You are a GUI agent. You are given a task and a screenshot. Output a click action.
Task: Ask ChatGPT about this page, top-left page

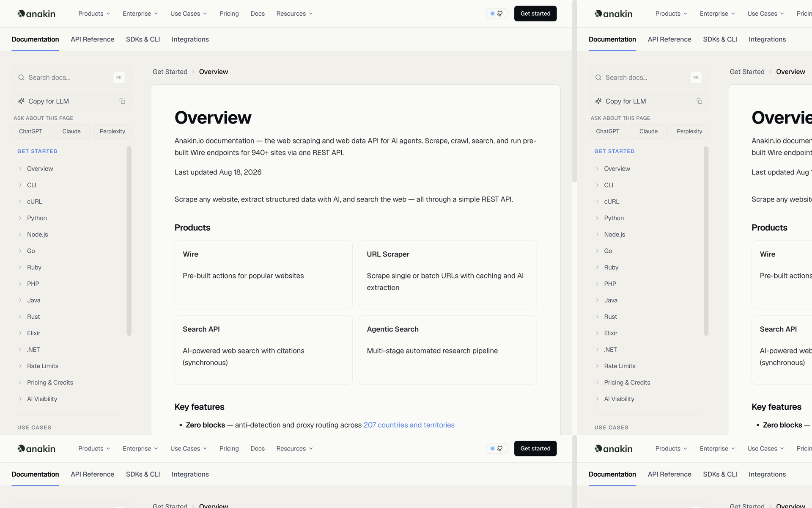(x=30, y=131)
